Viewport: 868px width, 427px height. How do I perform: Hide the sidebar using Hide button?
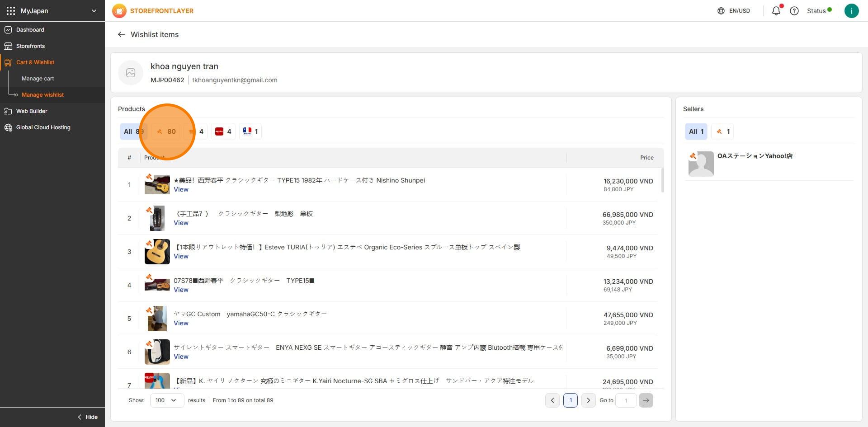(88, 417)
